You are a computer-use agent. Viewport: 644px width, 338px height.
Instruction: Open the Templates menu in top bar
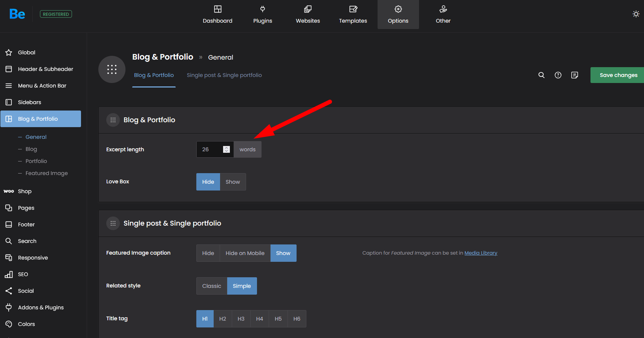[353, 15]
